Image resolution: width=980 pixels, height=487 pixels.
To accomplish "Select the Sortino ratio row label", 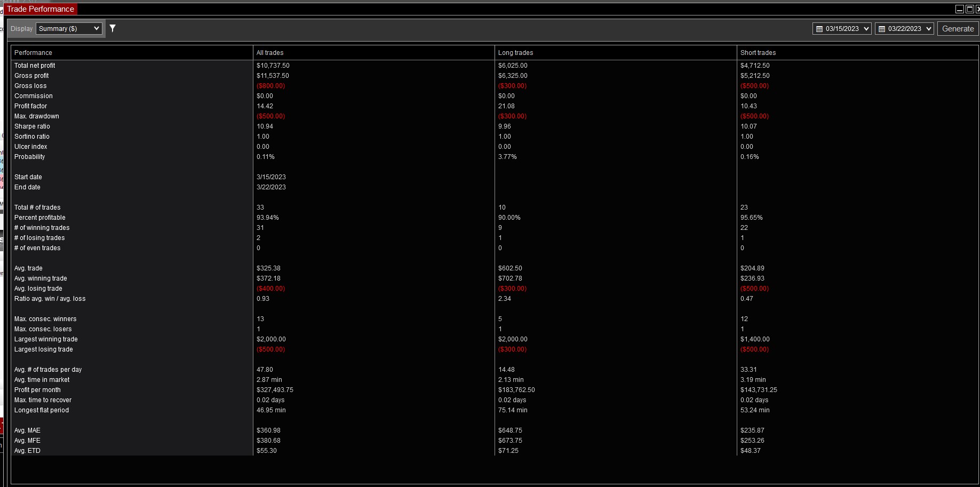I will 32,137.
